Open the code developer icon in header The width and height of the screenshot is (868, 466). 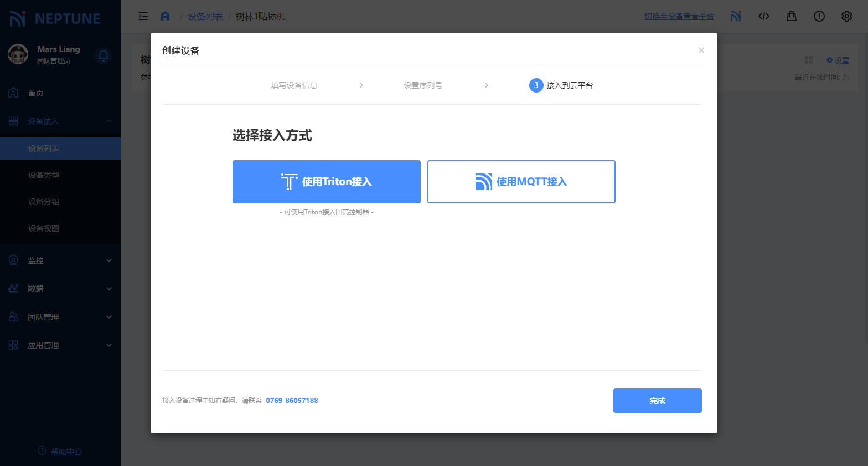point(763,16)
